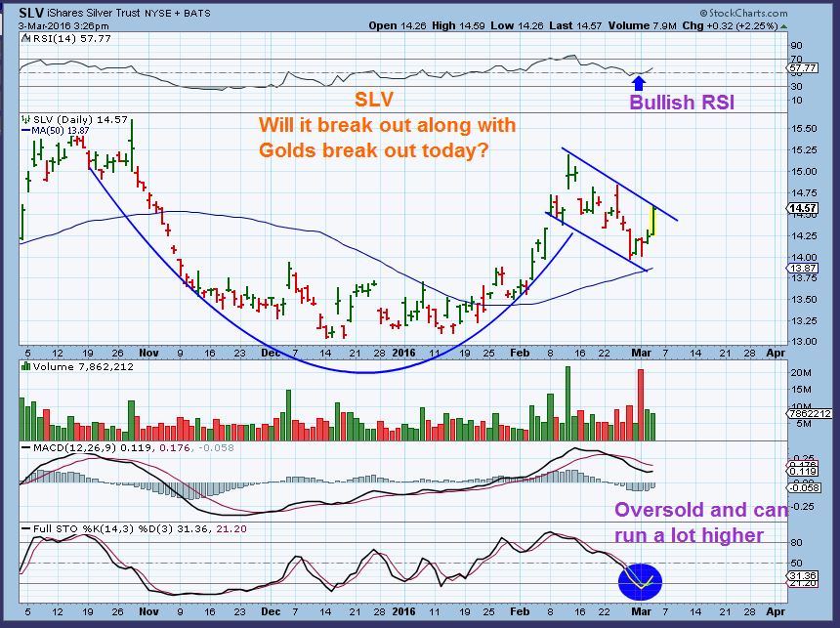Click the 15.50 price axis label
This screenshot has width=840, height=628.
click(804, 129)
